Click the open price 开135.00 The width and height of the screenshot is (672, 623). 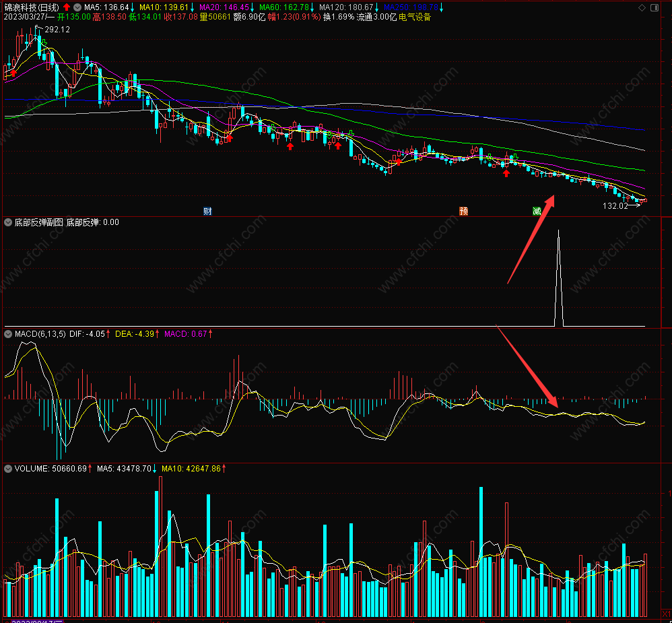coord(73,17)
